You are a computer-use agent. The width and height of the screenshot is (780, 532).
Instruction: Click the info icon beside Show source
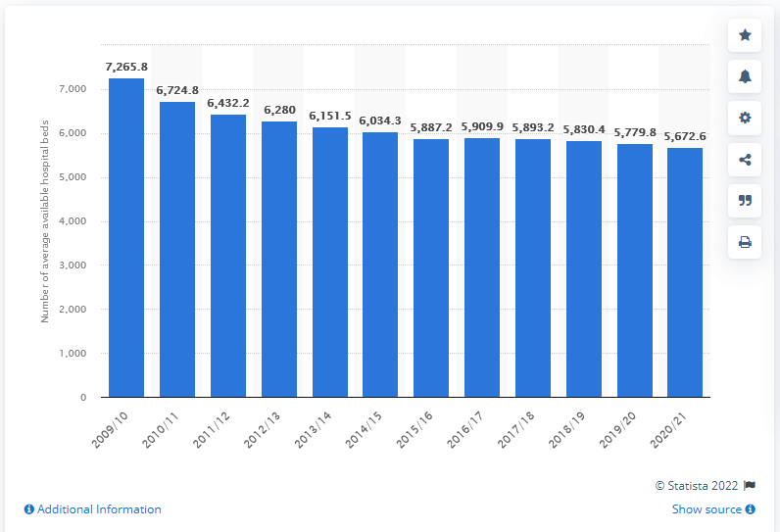750,509
